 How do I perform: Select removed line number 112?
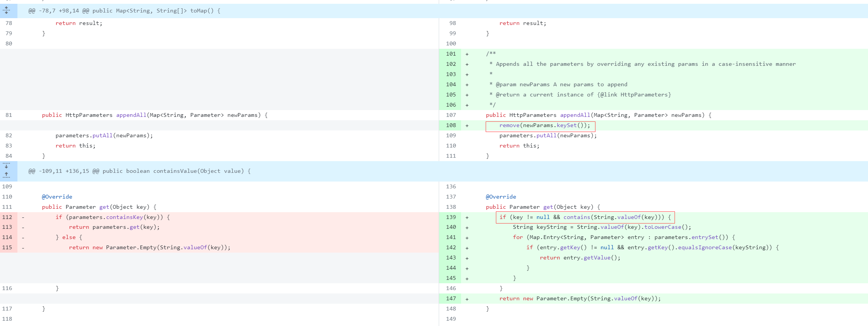click(7, 217)
